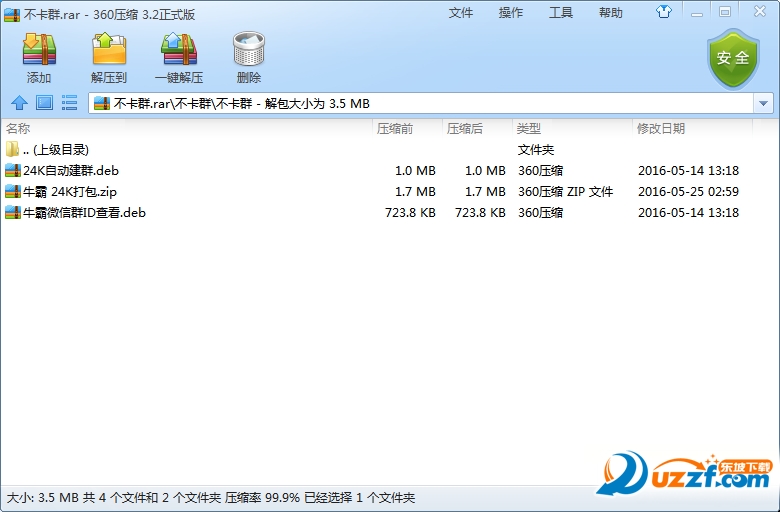
Task: Click the 添加 (Add) toolbar icon
Action: click(39, 49)
